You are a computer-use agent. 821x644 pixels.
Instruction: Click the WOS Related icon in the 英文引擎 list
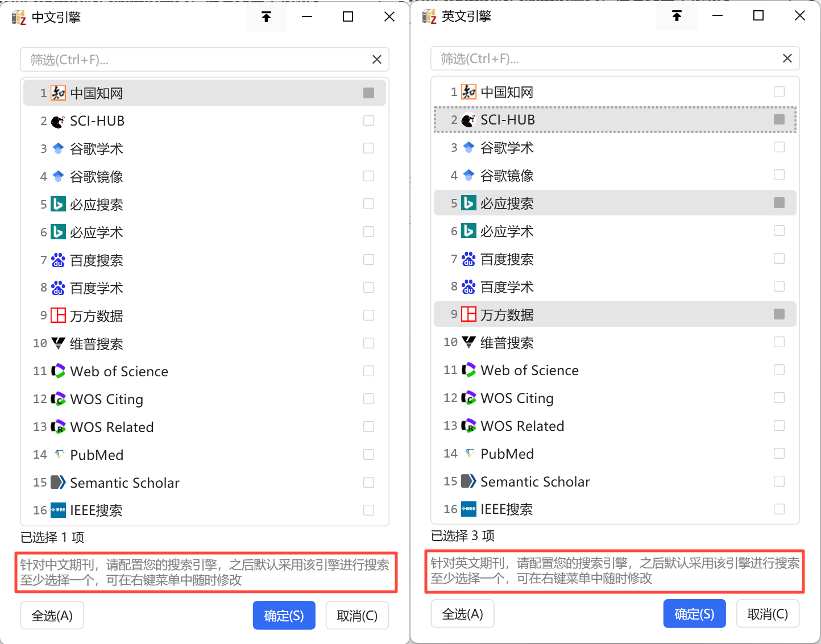click(468, 426)
